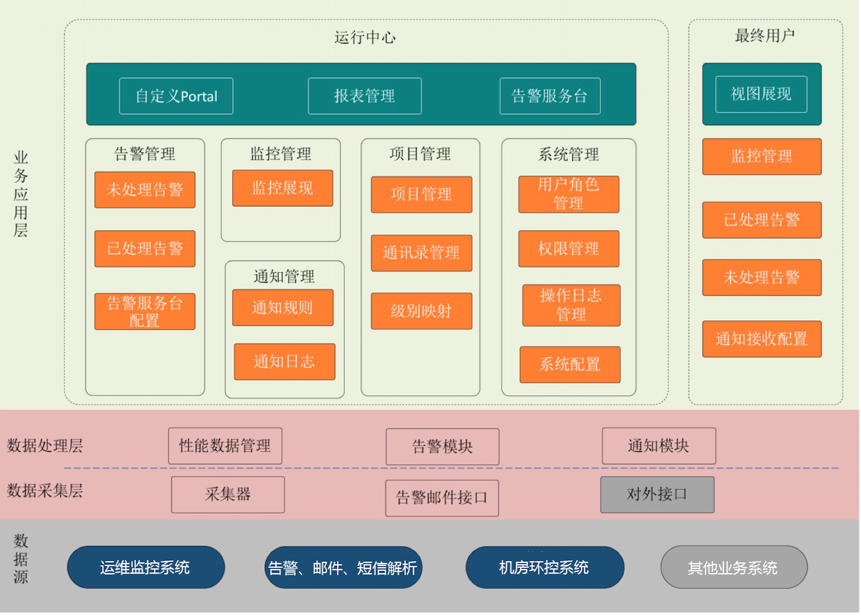Select the 通知日志 item
This screenshot has height=616, width=861.
tap(283, 361)
